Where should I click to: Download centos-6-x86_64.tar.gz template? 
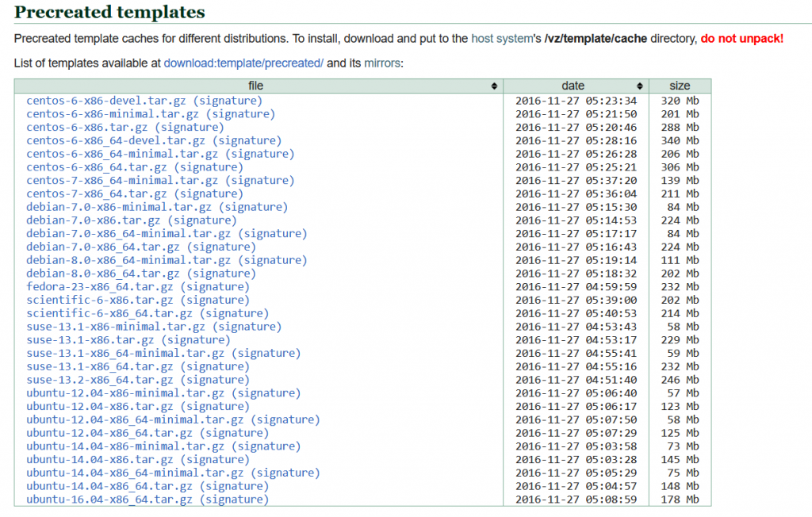(96, 167)
